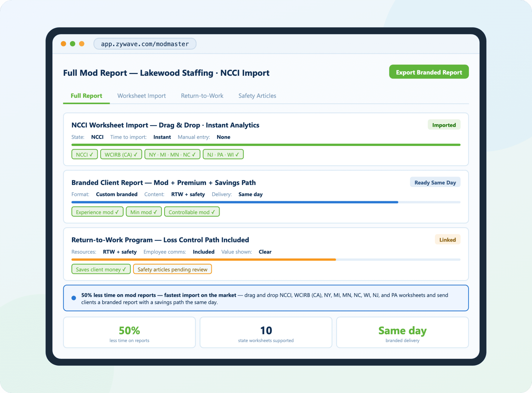This screenshot has width=532, height=393.
Task: Switch to the Worksheet Import tab
Action: coord(141,96)
